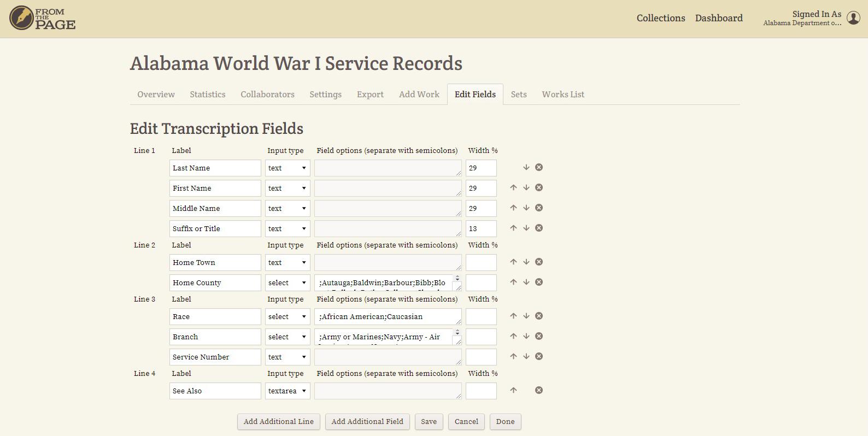The height and width of the screenshot is (436, 868).
Task: Open the Dashboard link
Action: (x=719, y=18)
